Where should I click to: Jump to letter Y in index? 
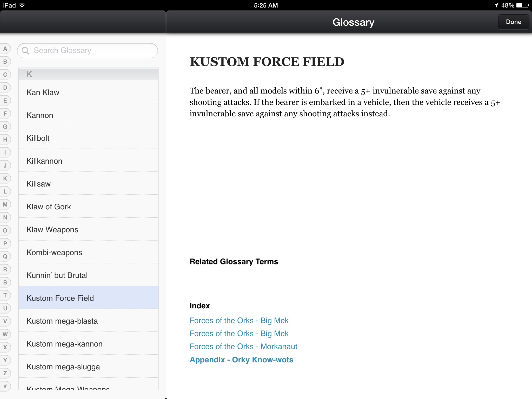click(5, 360)
